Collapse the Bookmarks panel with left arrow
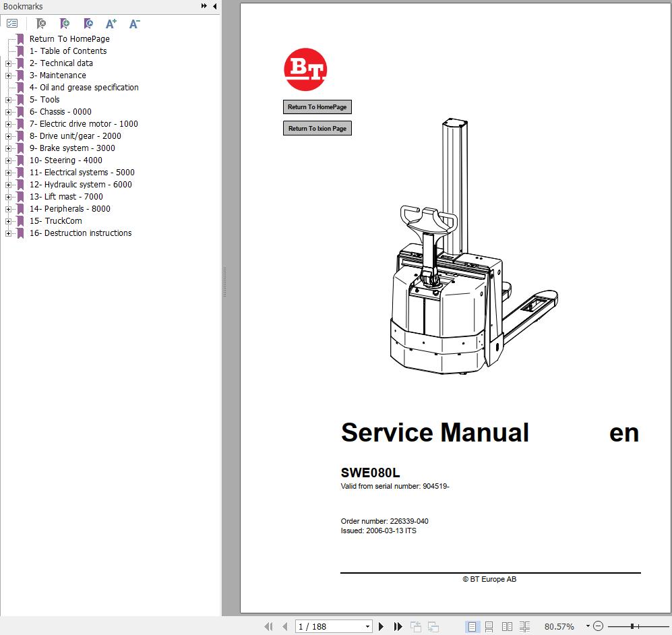 coord(215,6)
